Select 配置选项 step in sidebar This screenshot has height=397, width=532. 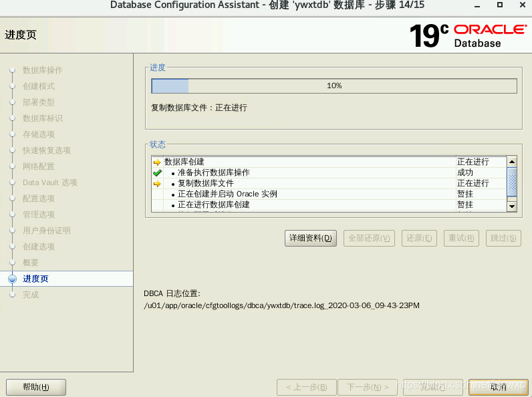(38, 198)
